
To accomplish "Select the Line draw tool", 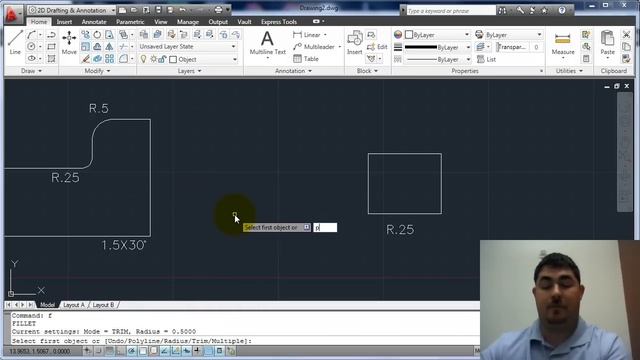I will pos(15,42).
